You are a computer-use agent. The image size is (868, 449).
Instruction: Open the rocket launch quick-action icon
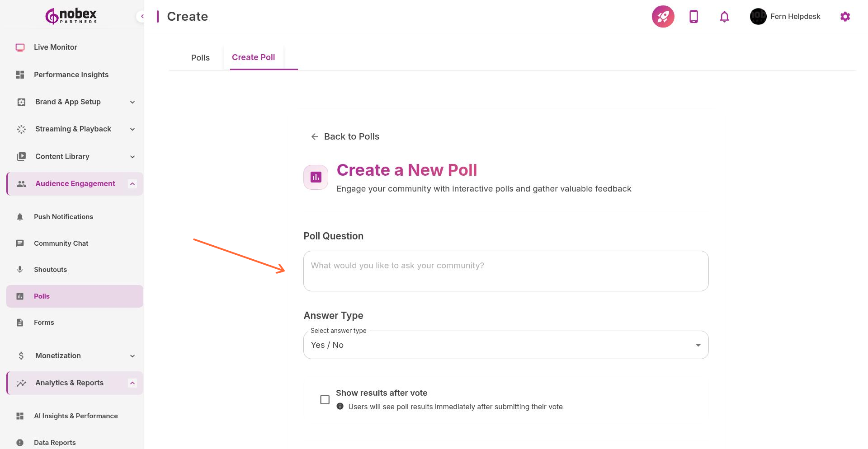point(663,16)
